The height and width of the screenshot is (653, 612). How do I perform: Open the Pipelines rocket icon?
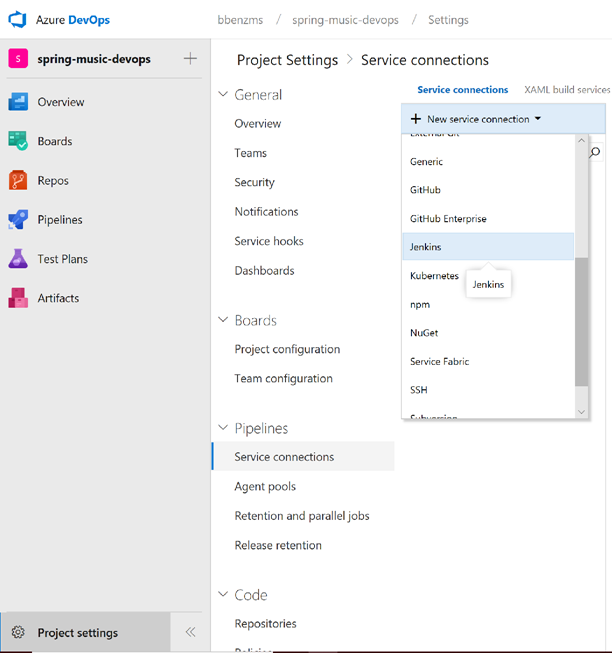[x=18, y=219]
